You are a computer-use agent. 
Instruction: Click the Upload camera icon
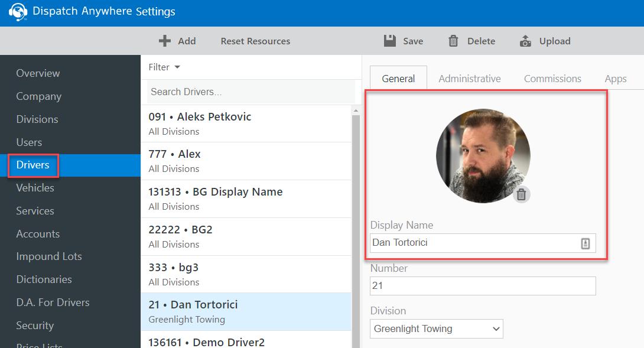[x=525, y=41]
